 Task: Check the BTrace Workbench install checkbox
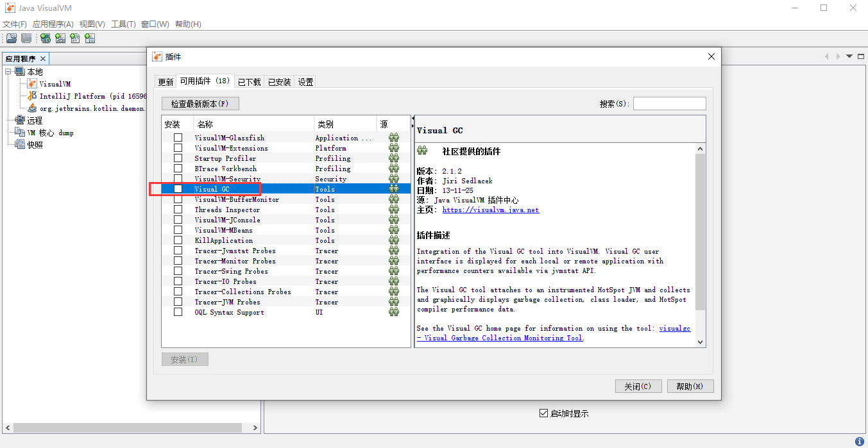[178, 169]
